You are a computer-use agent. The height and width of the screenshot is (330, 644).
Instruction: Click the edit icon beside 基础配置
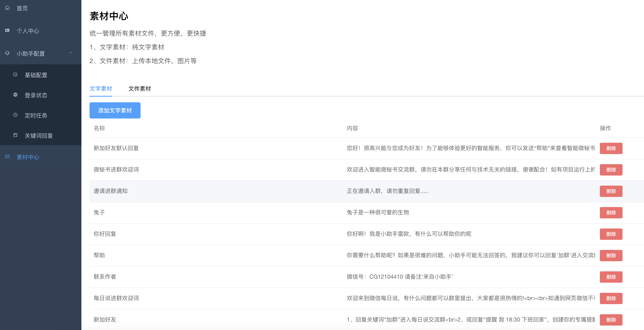click(x=15, y=75)
